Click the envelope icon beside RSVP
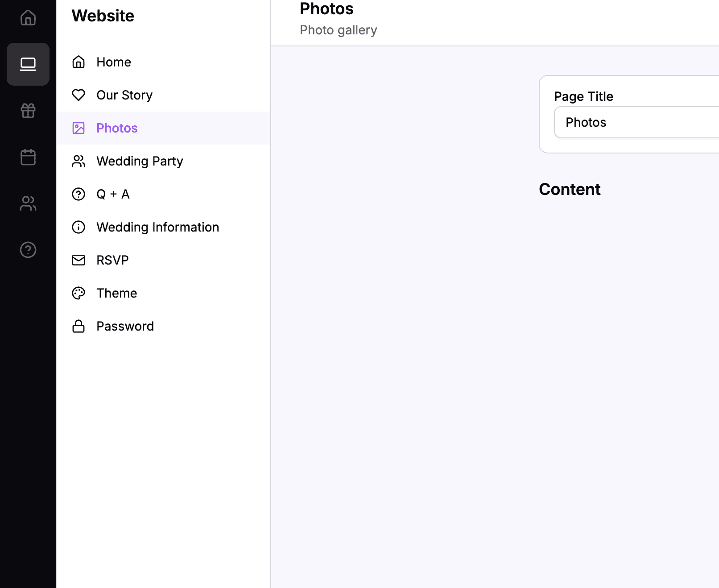719x588 pixels. tap(79, 260)
